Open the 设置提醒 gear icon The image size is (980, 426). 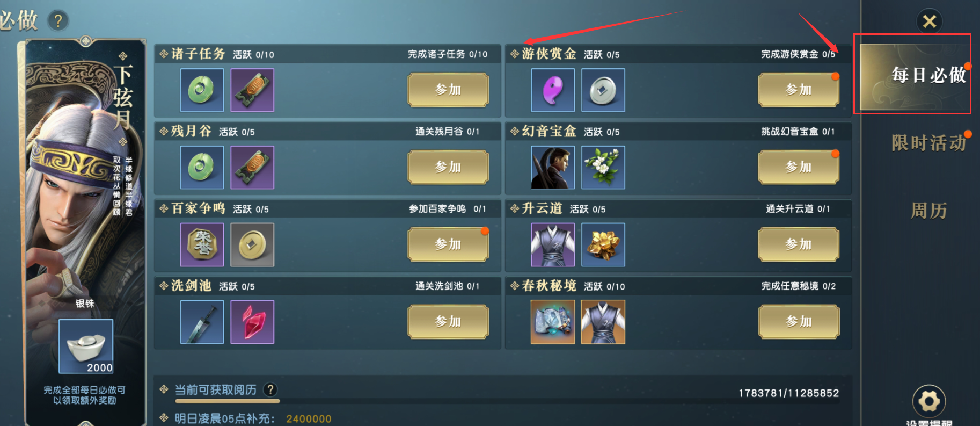pyautogui.click(x=929, y=401)
